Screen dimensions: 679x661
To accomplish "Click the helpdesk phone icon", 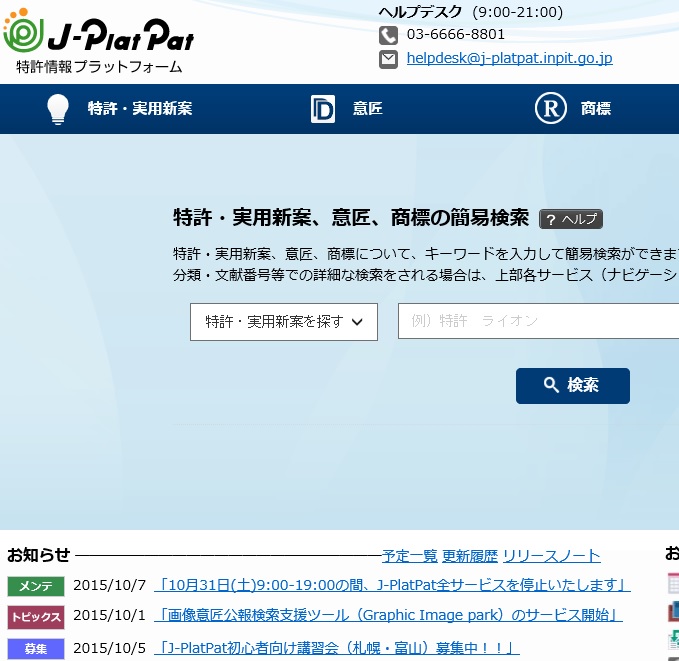I will click(388, 35).
